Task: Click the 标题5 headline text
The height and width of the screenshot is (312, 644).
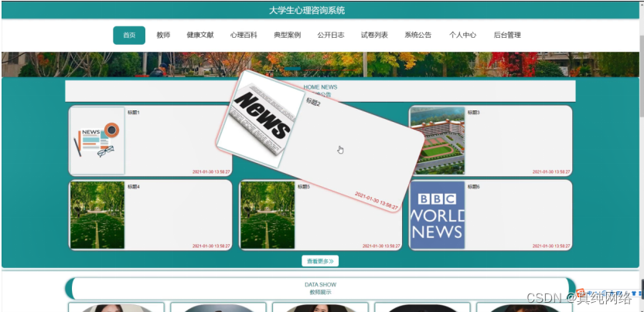Action: point(304,187)
